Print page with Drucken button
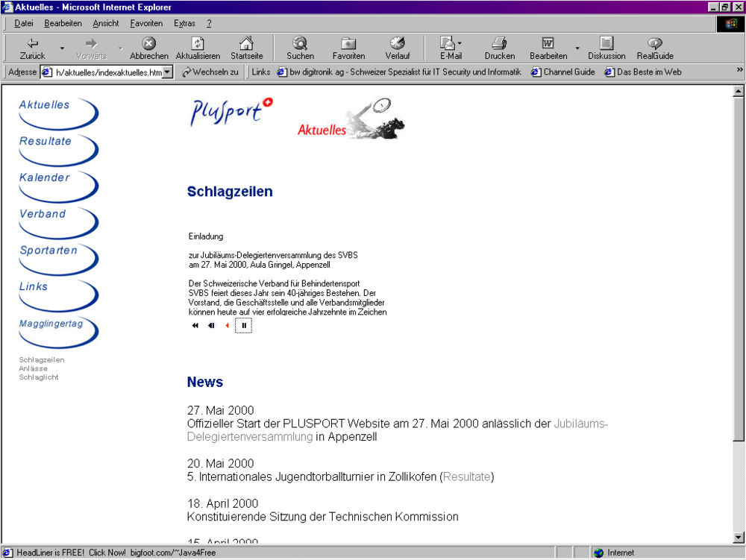Viewport: 746px width, 560px height. click(500, 48)
